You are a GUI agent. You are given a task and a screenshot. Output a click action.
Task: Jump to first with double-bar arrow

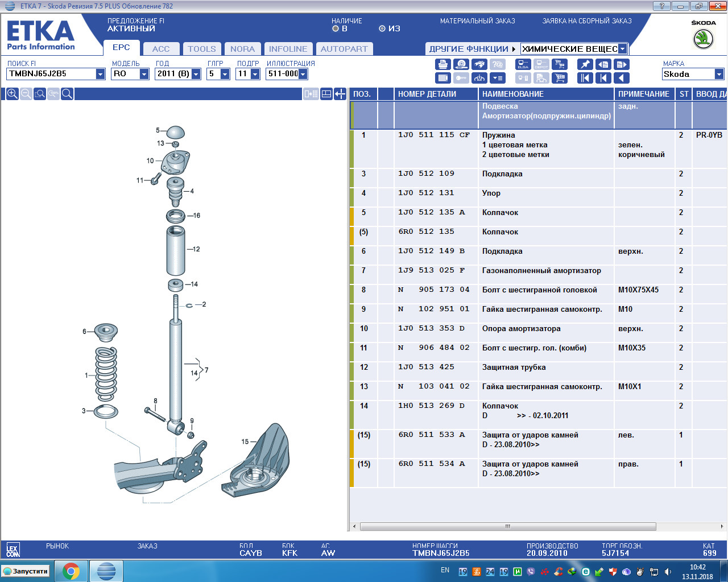click(x=585, y=78)
